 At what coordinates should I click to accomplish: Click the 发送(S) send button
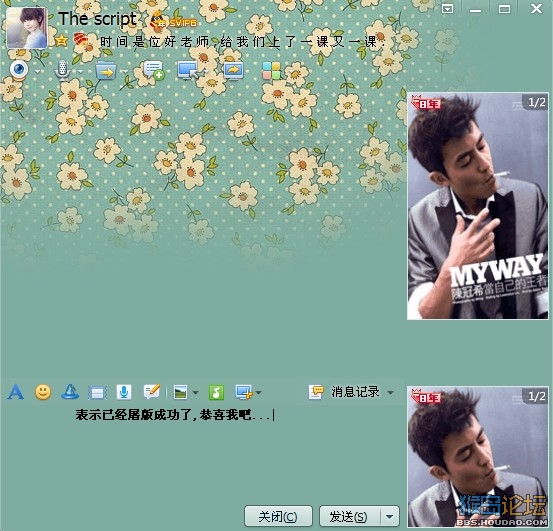(x=350, y=517)
